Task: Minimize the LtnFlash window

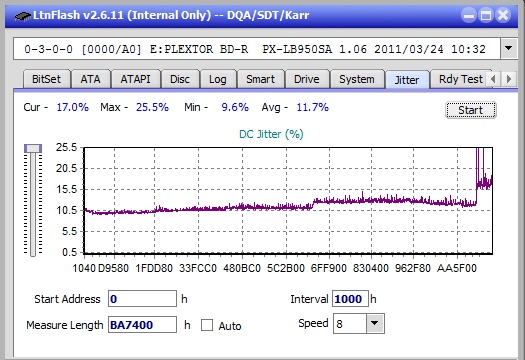Action: pos(469,15)
